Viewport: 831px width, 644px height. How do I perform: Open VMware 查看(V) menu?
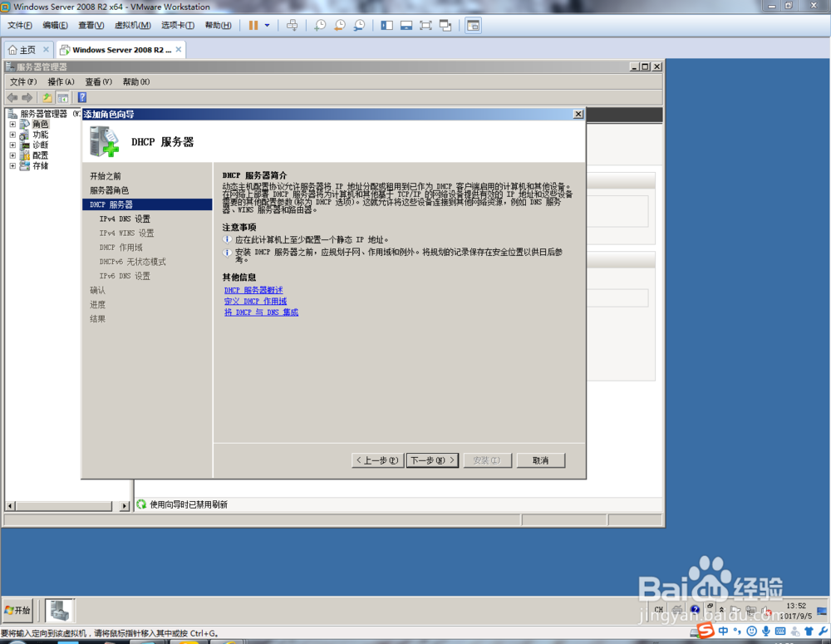(91, 26)
